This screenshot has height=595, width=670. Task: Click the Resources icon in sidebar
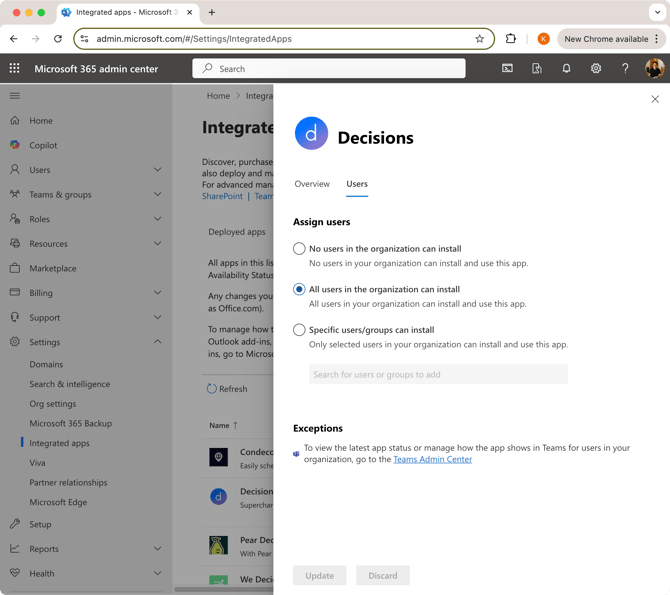pyautogui.click(x=15, y=243)
